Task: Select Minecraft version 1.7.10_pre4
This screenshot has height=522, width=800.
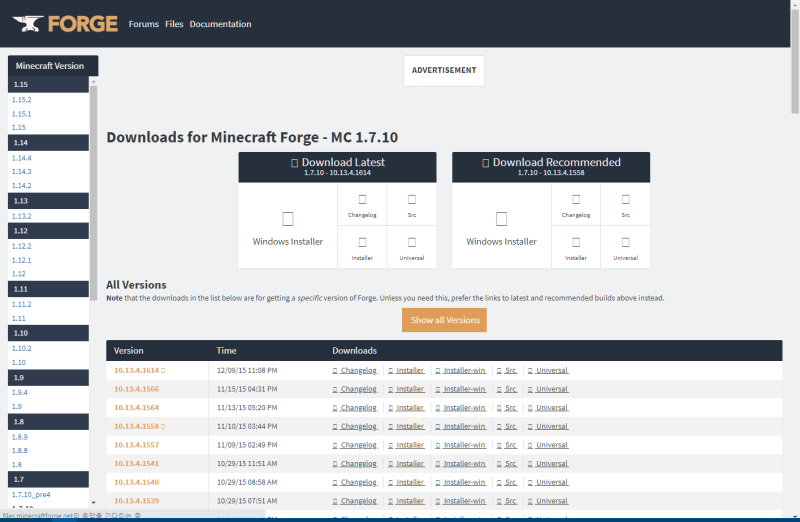Action: coord(31,495)
